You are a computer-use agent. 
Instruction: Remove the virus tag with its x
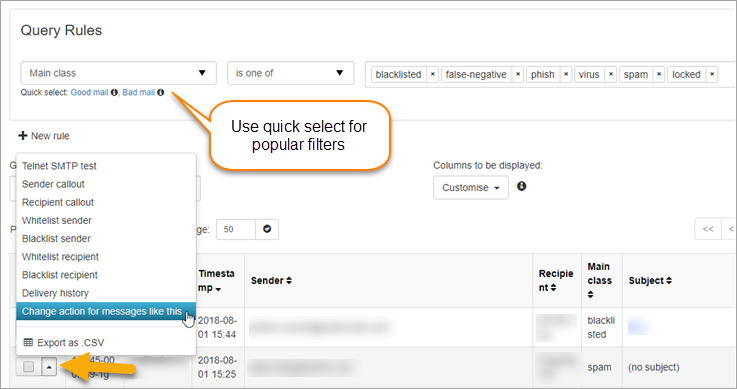point(611,74)
